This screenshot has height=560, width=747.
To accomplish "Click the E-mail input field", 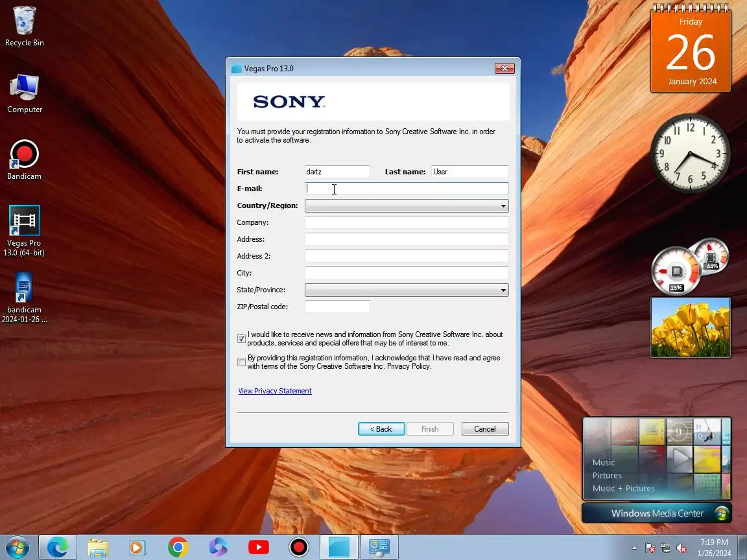I will click(x=407, y=189).
